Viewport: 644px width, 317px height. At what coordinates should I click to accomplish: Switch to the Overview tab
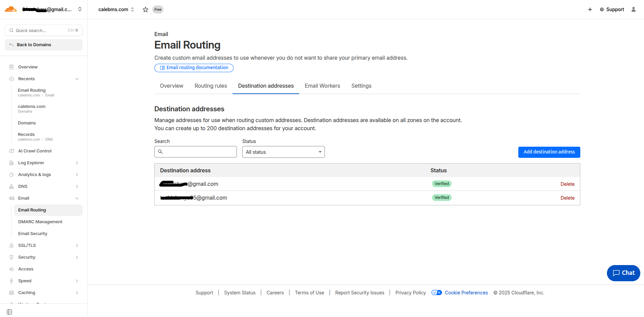(172, 86)
